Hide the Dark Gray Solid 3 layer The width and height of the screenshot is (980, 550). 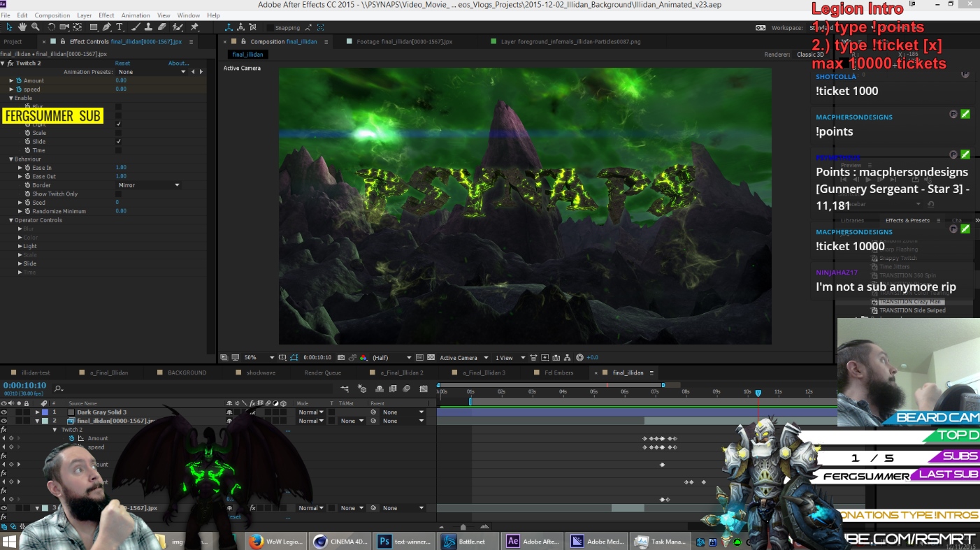(4, 412)
